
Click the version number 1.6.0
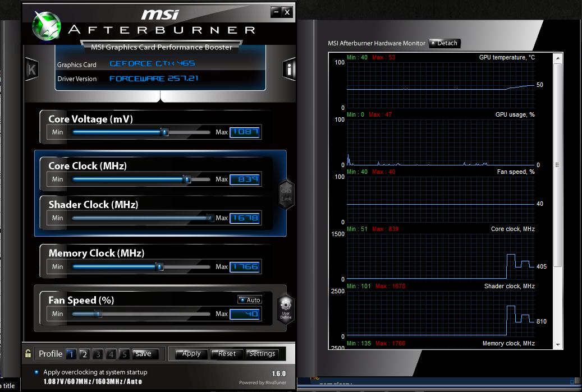coord(279,373)
